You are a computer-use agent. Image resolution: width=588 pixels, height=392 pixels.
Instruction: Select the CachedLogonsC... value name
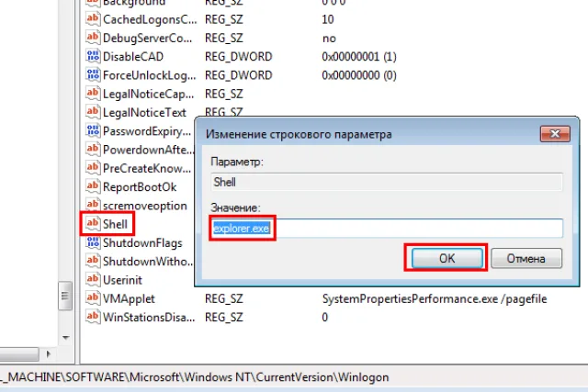150,19
